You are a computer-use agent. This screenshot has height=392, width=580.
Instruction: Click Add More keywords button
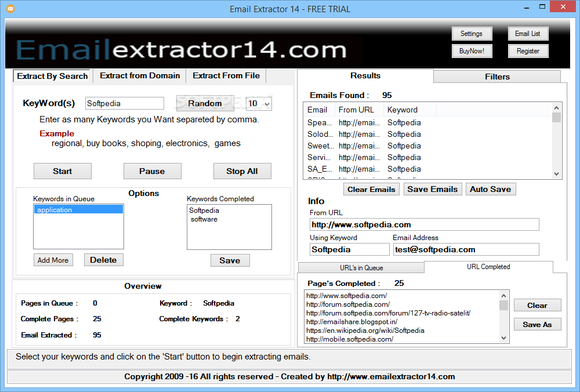(53, 260)
